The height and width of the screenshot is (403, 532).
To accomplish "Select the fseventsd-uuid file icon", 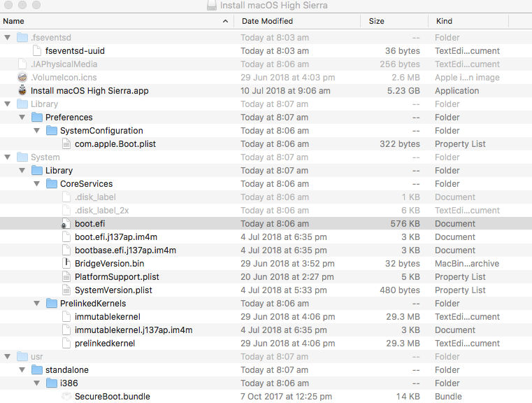I will tap(37, 50).
